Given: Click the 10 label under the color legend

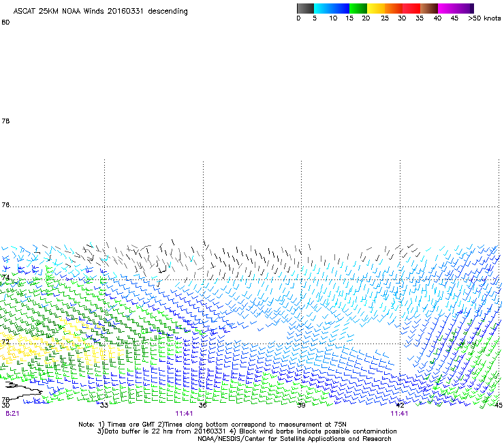Looking at the screenshot, I should click(x=333, y=18).
